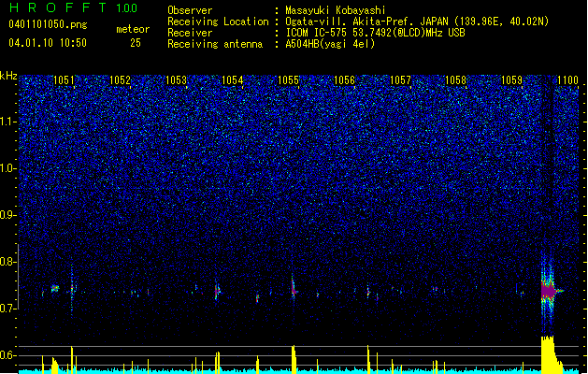Screen dimensions: 588x374
Task: Click the 0.7 kHz axis label
Action: point(7,309)
